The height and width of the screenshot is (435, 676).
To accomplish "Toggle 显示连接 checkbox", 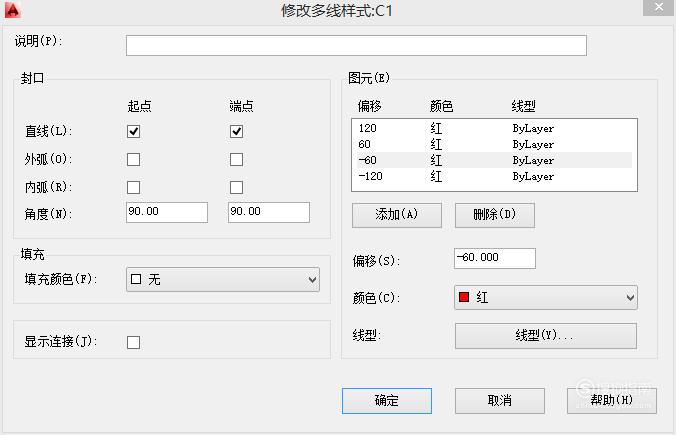I will [x=134, y=343].
